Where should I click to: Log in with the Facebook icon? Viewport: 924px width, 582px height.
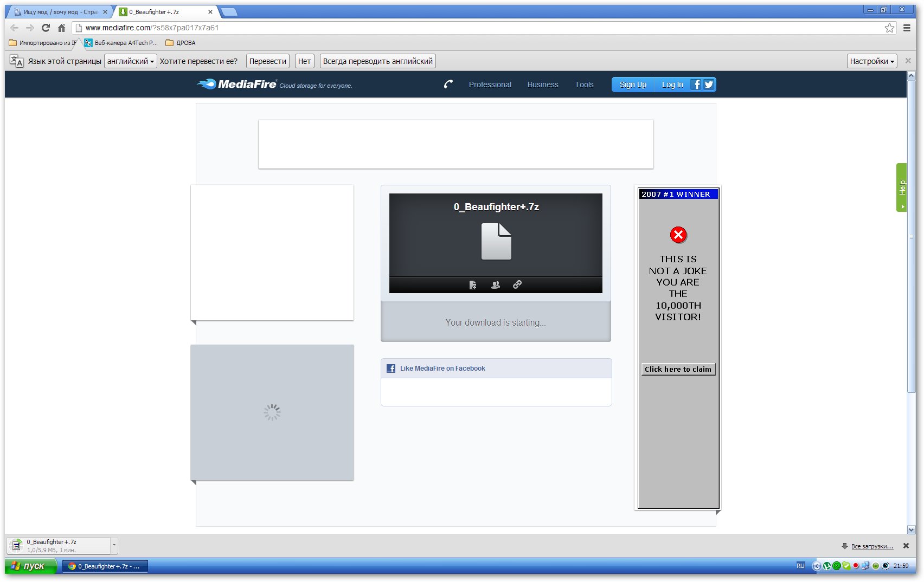click(x=696, y=85)
